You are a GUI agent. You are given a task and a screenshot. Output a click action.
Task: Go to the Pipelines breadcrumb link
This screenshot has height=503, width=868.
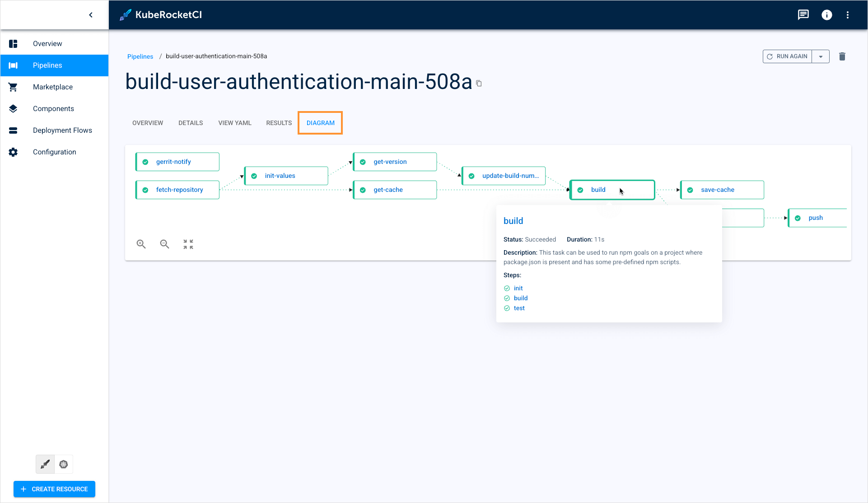(140, 56)
